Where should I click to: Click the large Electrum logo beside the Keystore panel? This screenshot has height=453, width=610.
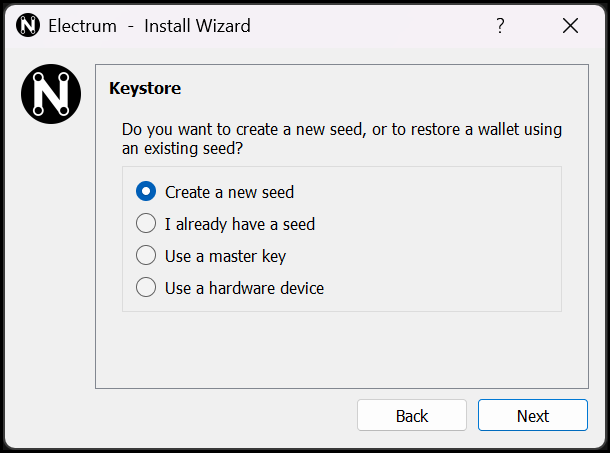[x=50, y=95]
